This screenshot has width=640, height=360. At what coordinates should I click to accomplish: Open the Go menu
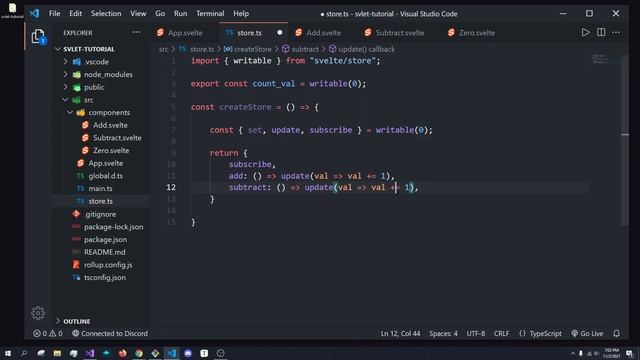[x=160, y=13]
